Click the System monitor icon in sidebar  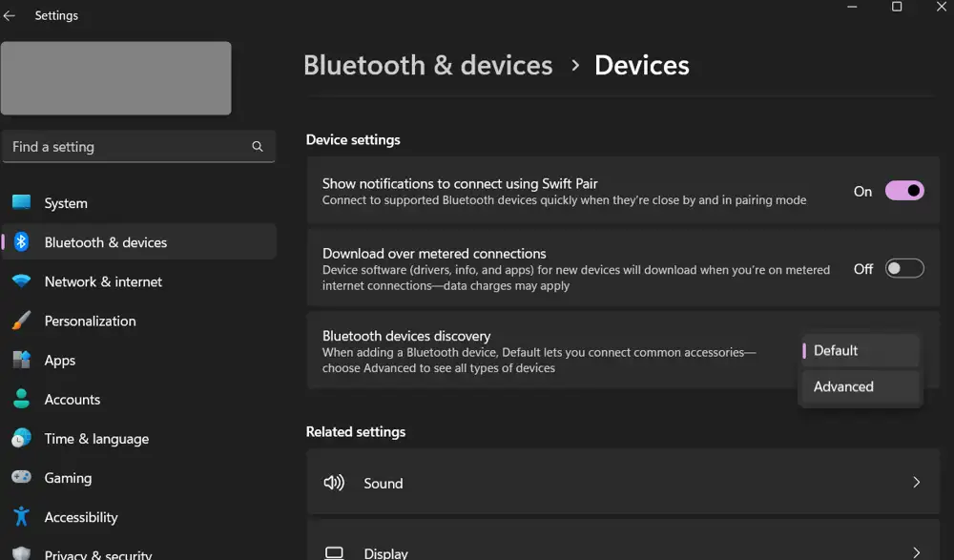pyautogui.click(x=21, y=203)
